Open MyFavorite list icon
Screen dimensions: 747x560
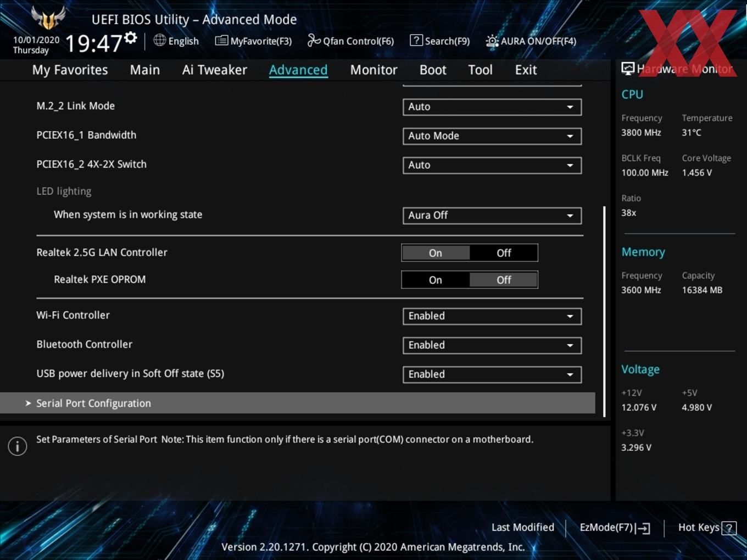pyautogui.click(x=221, y=41)
